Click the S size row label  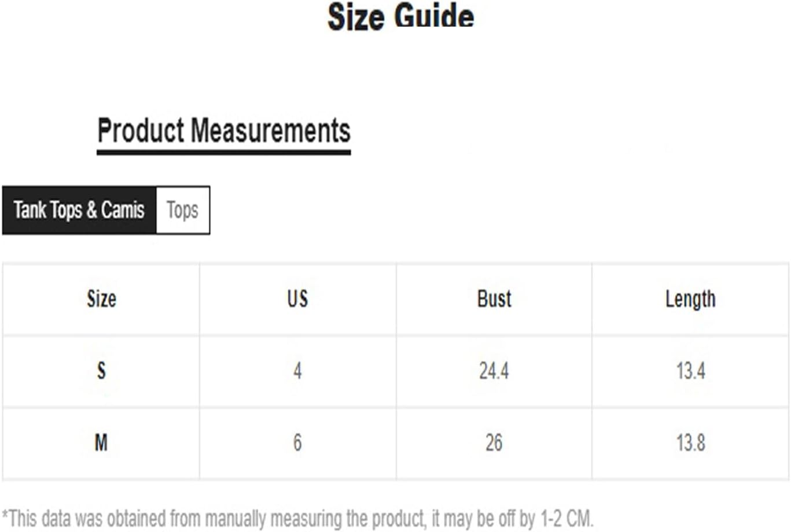(101, 371)
